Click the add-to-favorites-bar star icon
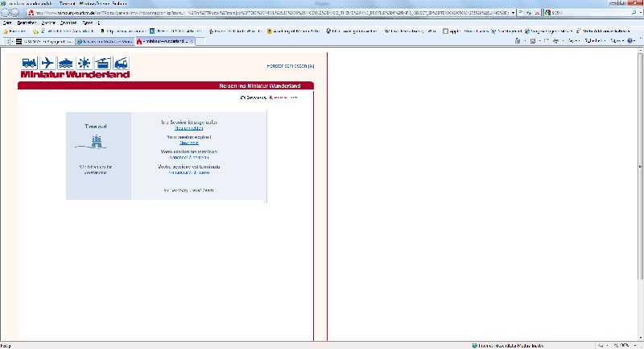 pyautogui.click(x=35, y=31)
